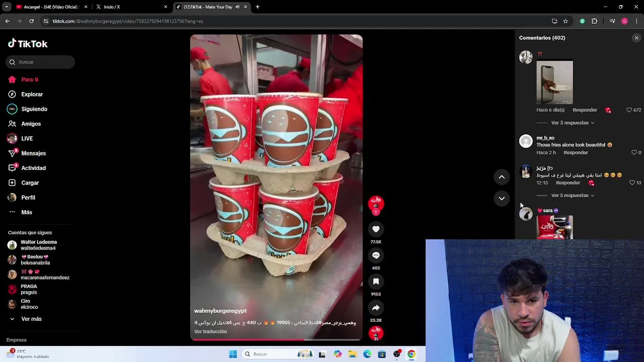This screenshot has width=644, height=362.
Task: Reload the page
Action: (31, 21)
